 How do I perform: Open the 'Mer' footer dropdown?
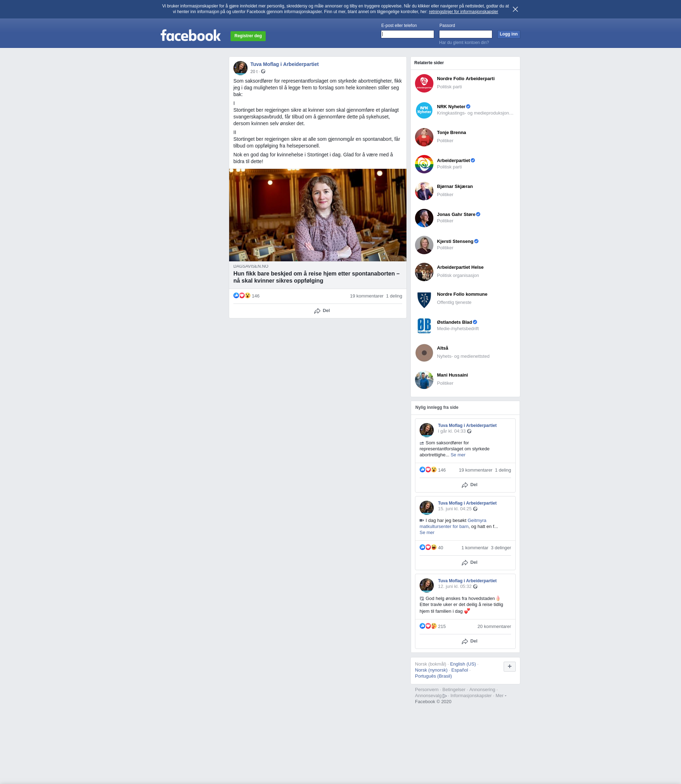pyautogui.click(x=500, y=695)
